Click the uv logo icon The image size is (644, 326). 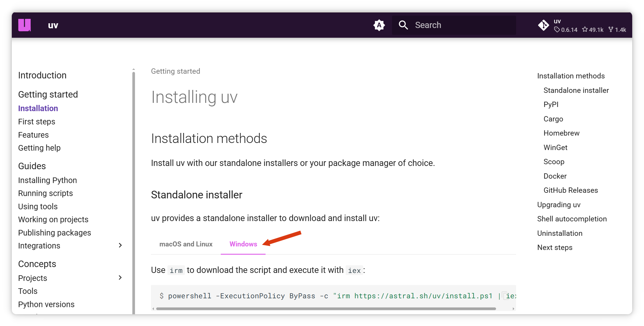tap(24, 25)
